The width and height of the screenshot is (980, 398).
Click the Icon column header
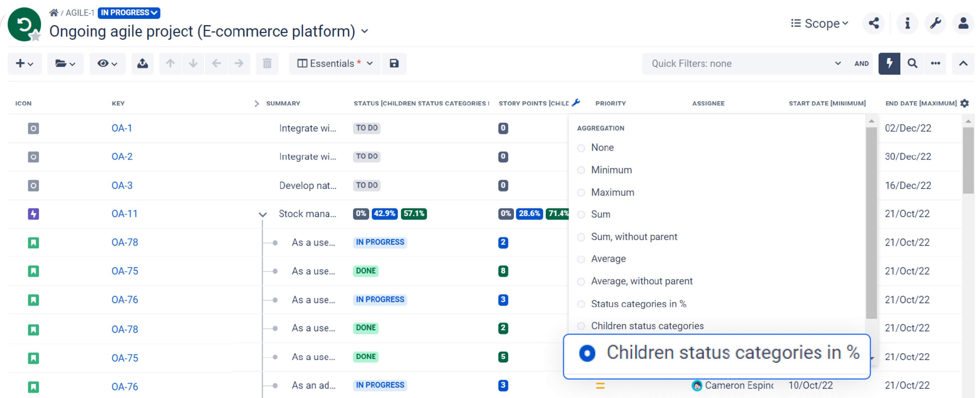(x=23, y=104)
